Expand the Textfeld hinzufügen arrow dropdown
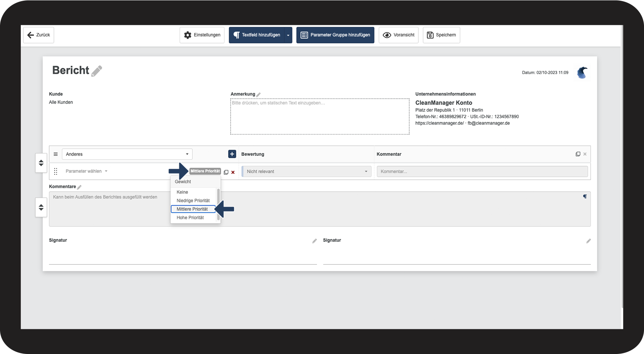The image size is (644, 354). pyautogui.click(x=288, y=35)
